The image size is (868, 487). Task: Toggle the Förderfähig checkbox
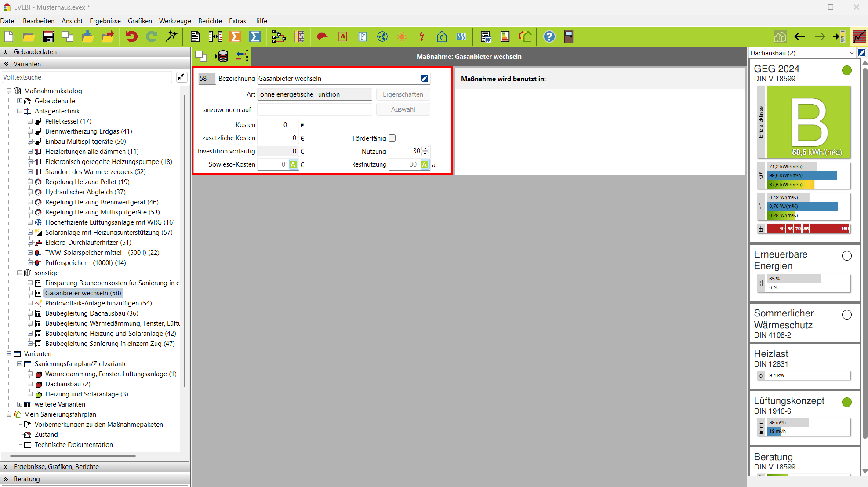[392, 138]
